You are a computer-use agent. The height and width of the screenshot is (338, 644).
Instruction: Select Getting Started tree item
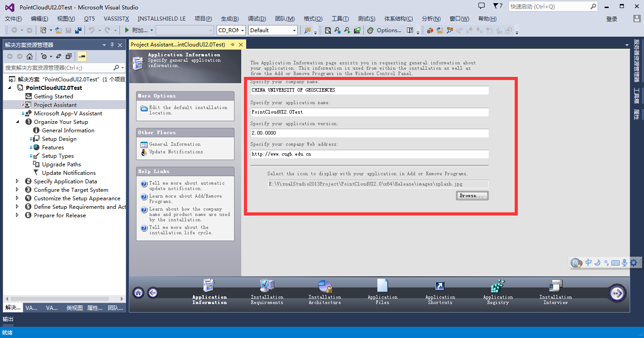point(53,96)
